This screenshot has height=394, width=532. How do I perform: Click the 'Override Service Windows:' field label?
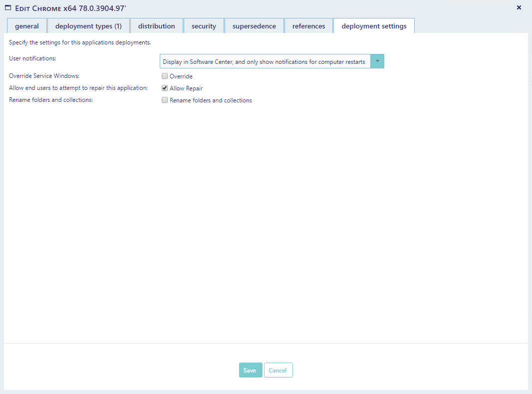coord(44,76)
